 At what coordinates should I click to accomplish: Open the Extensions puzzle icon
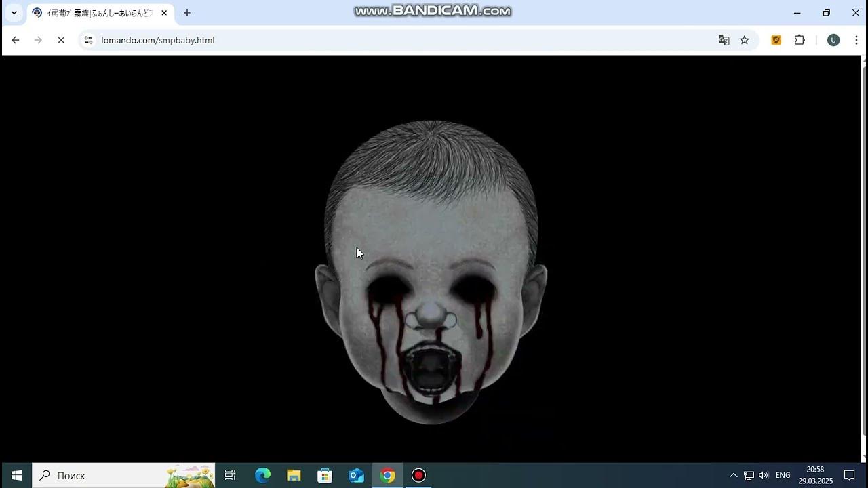800,40
